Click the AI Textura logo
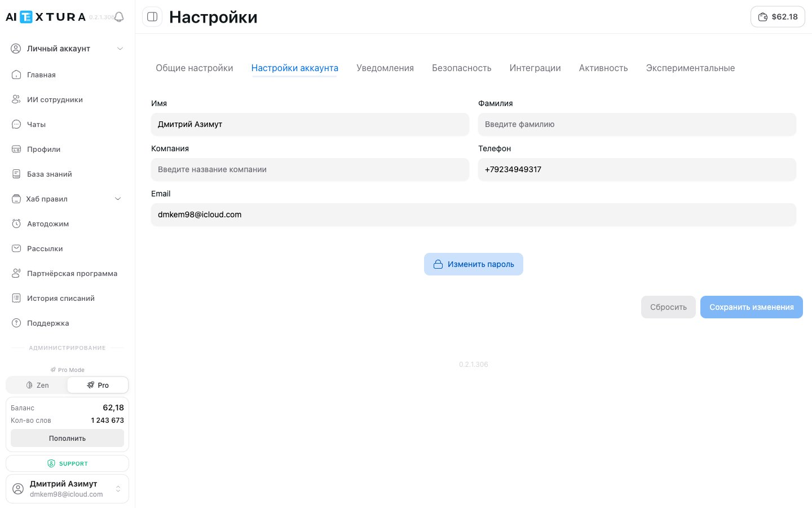Image resolution: width=812 pixels, height=508 pixels. tap(46, 17)
